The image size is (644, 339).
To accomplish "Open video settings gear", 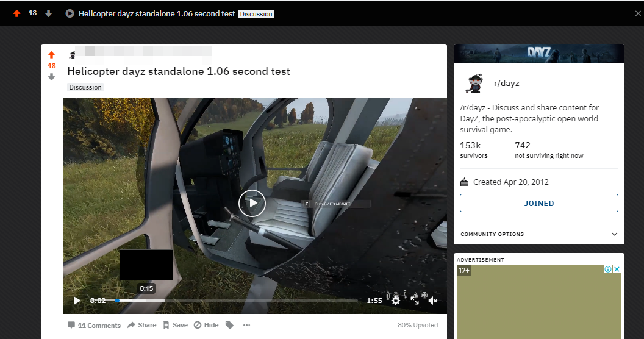I will [396, 300].
